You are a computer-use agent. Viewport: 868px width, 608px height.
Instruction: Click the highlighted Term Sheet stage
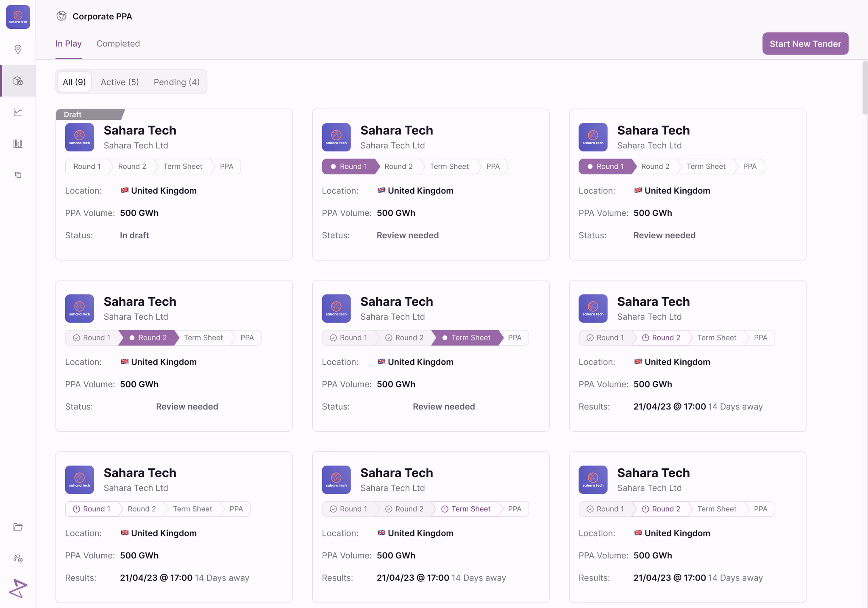coord(466,338)
